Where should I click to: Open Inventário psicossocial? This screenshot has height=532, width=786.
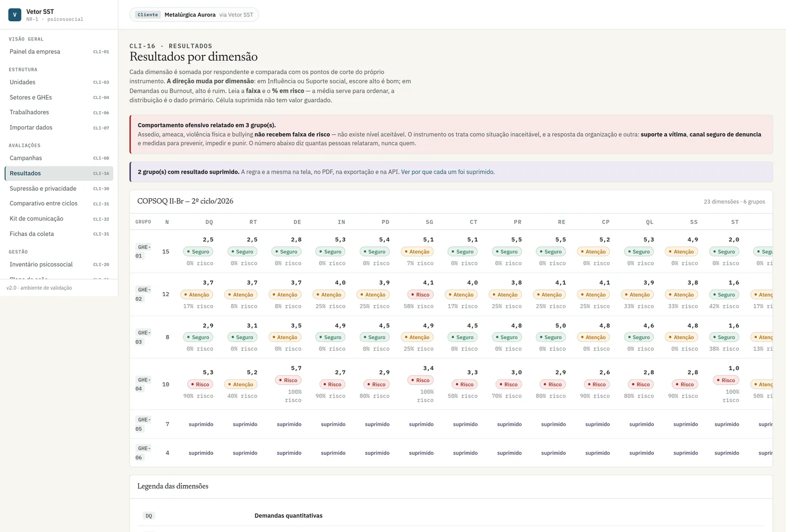pyautogui.click(x=59, y=264)
